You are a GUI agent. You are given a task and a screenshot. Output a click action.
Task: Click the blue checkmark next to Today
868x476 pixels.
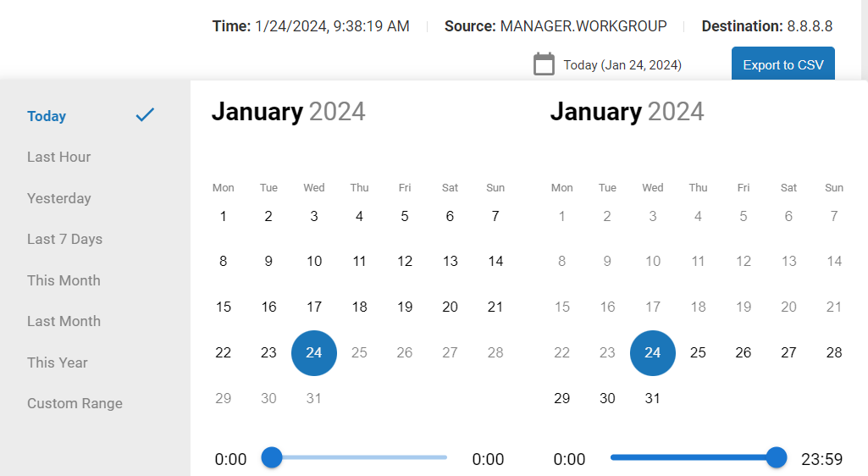[x=145, y=114]
